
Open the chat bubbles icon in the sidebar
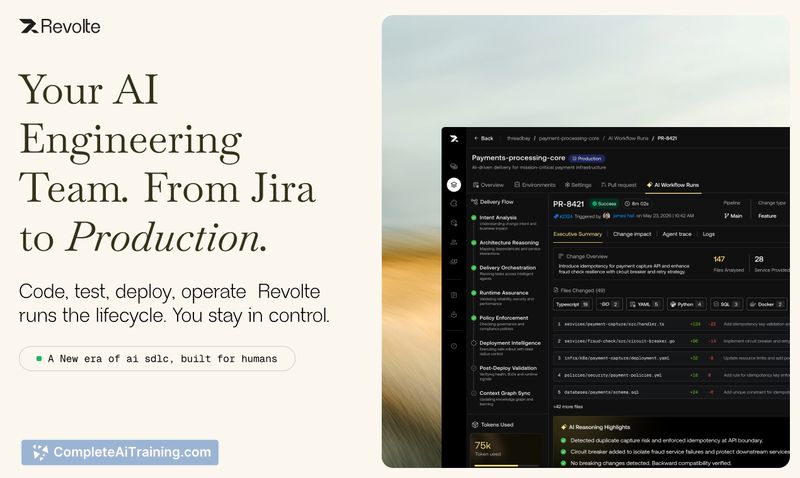click(454, 166)
